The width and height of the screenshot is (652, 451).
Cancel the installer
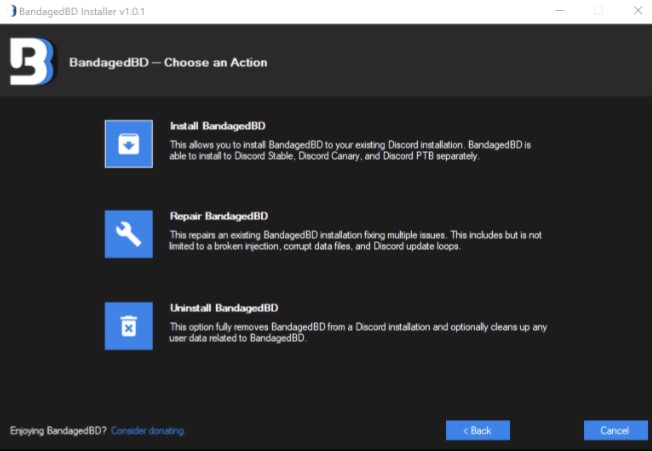click(615, 430)
